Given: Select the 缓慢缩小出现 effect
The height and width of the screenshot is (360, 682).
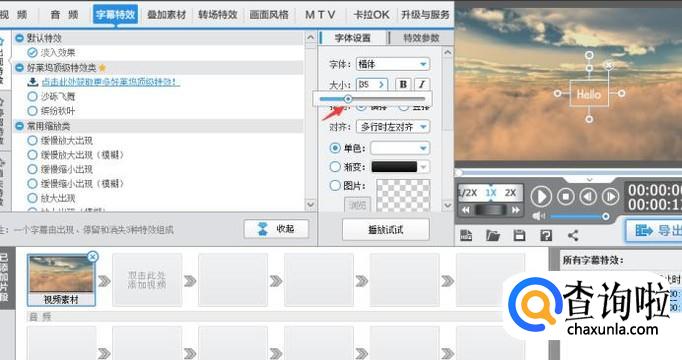Looking at the screenshot, I should (x=32, y=169).
